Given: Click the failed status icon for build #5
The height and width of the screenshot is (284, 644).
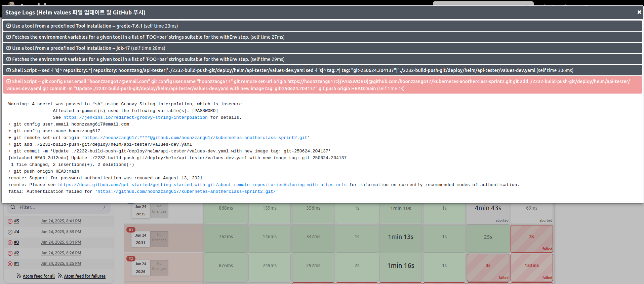Looking at the screenshot, I should click(x=10, y=221).
